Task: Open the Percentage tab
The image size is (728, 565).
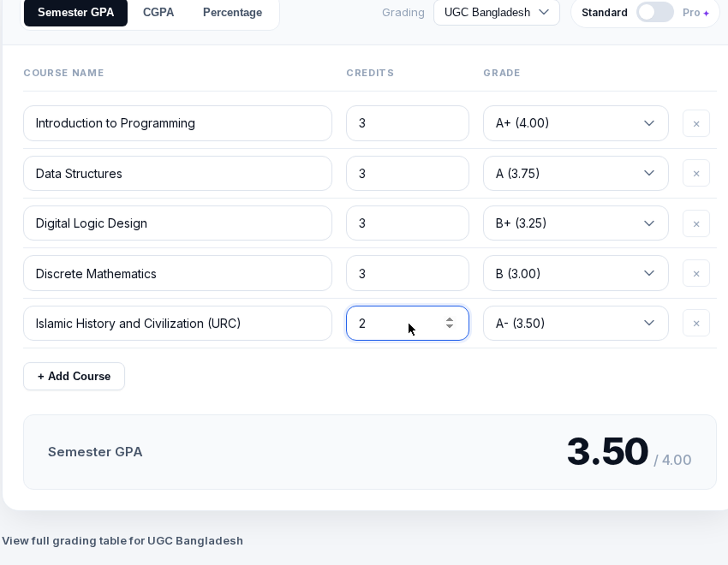Action: pos(233,12)
